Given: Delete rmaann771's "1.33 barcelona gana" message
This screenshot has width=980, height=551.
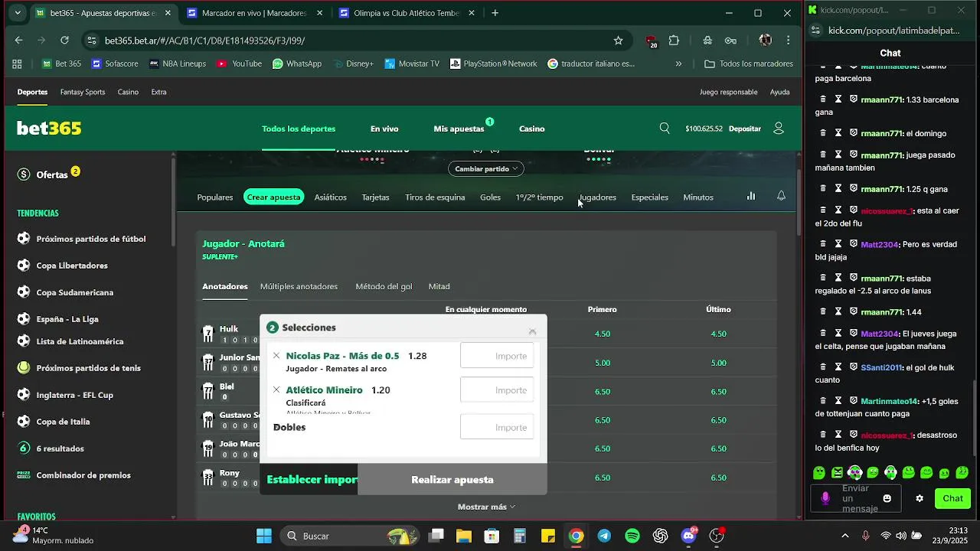Looking at the screenshot, I should point(823,99).
